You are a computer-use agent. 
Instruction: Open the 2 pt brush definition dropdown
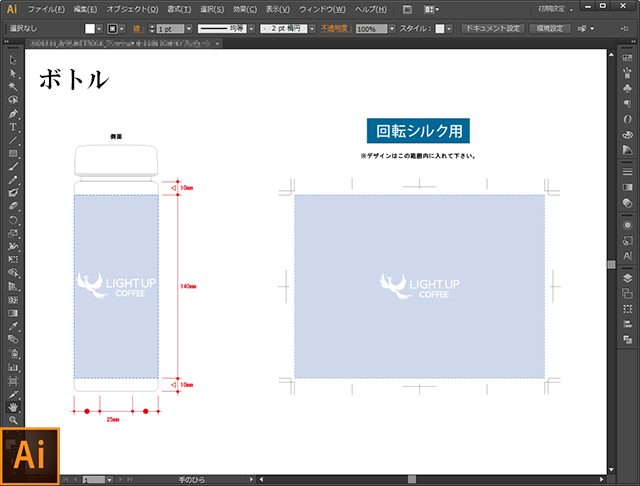[312, 29]
